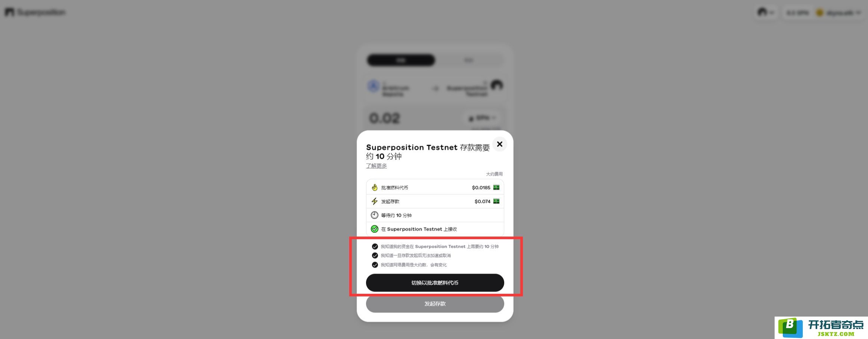
Task: Toggle checkbox about approximate network fees
Action: [375, 265]
